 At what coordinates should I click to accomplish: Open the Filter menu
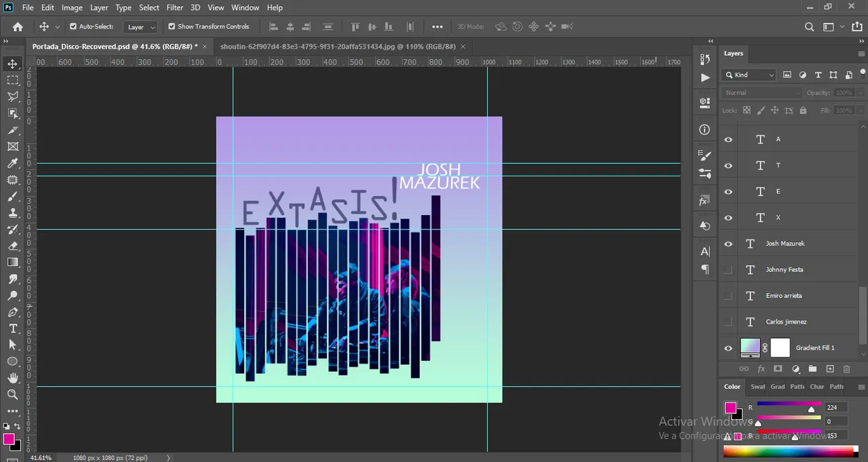tap(175, 7)
